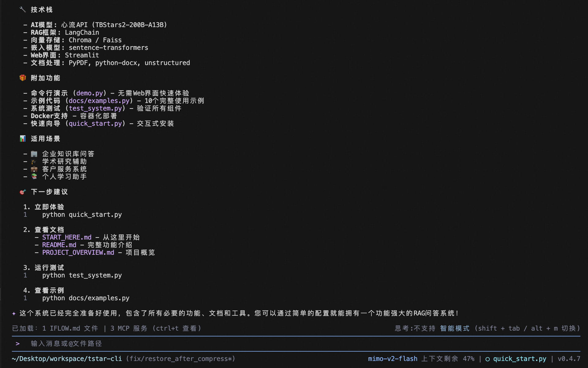The width and height of the screenshot is (588, 368).
Task: Open the demo.py file link
Action: [89, 93]
